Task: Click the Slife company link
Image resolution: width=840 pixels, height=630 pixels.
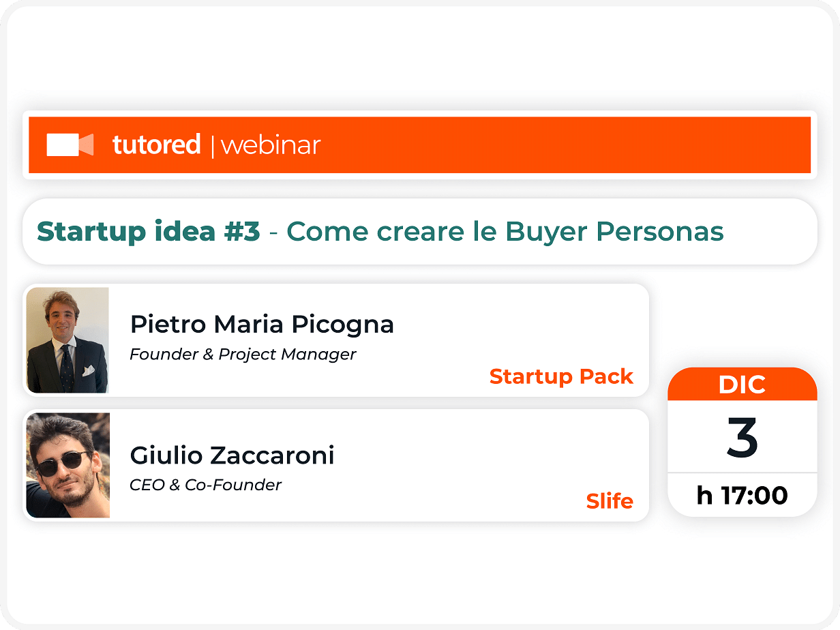Action: coord(610,501)
